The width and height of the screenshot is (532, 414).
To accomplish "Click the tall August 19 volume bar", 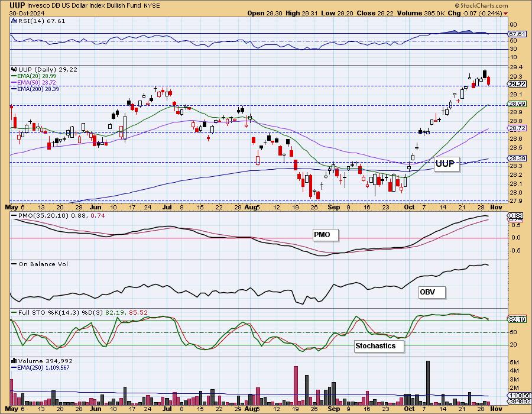I will tap(296, 386).
